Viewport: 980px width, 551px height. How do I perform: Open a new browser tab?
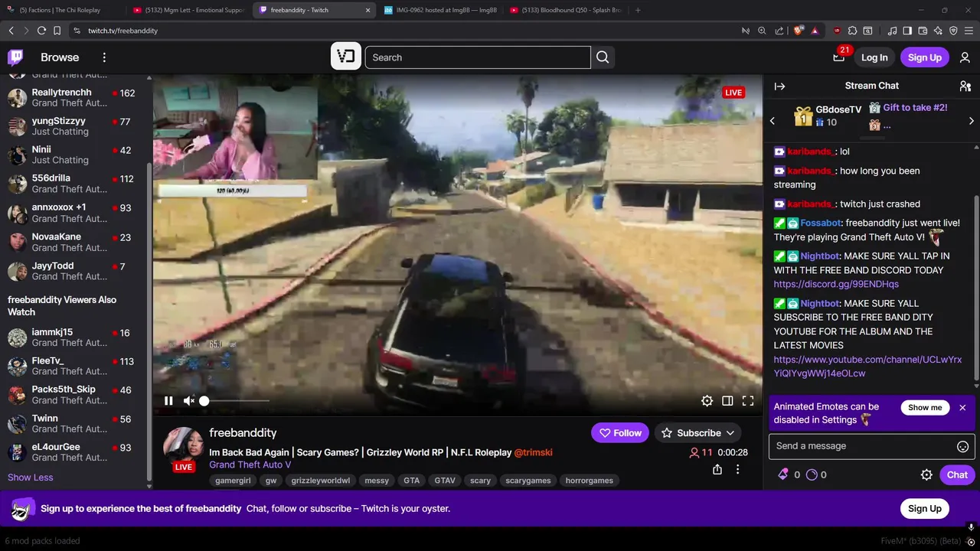pyautogui.click(x=638, y=10)
